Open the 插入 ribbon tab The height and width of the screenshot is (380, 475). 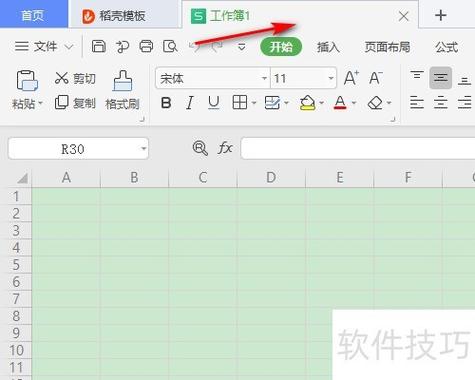328,47
